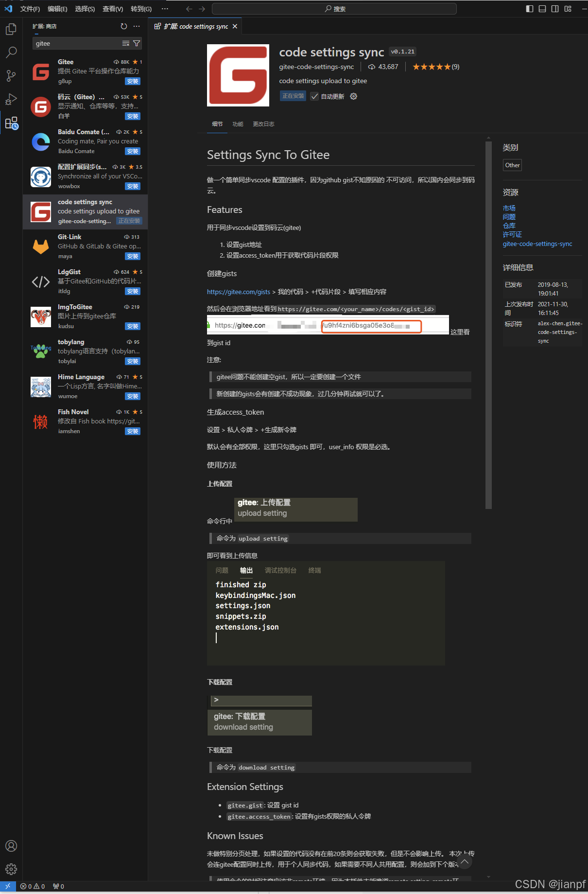Toggle the primary side bar layout icon
Screen dimensions: 588x894
coord(530,9)
